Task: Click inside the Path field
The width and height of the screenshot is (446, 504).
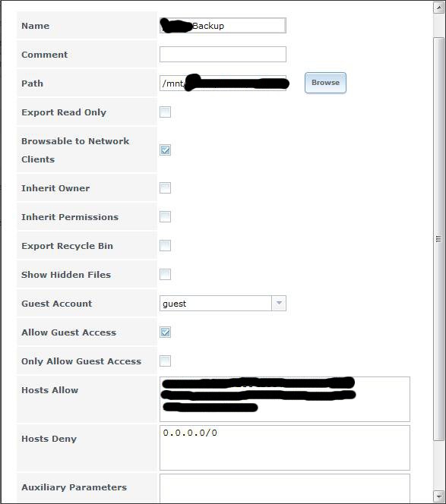Action: pos(223,83)
